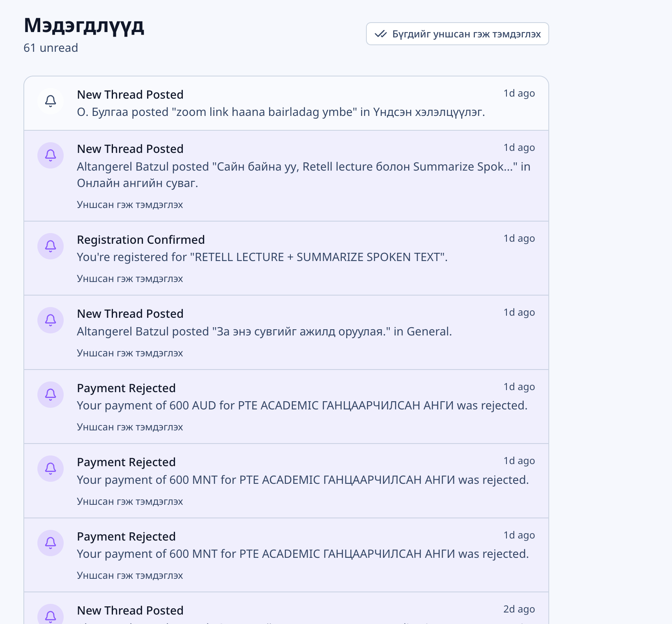Click bell icon of 600 AUD Payment Rejected
Image resolution: width=672 pixels, height=624 pixels.
51,395
